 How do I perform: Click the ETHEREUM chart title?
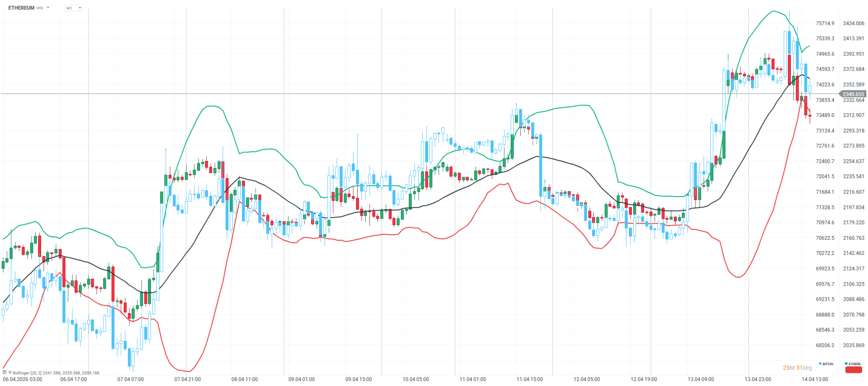pyautogui.click(x=20, y=7)
